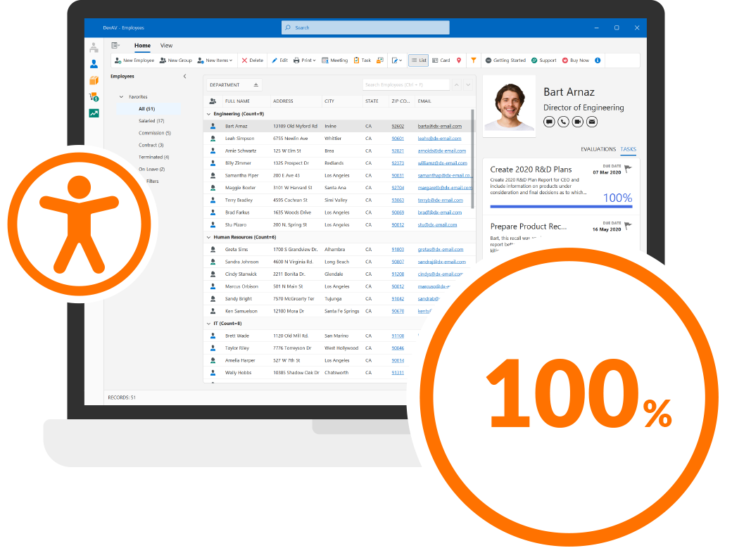Click the blue info icon in toolbar
732x560 pixels.
(x=598, y=61)
